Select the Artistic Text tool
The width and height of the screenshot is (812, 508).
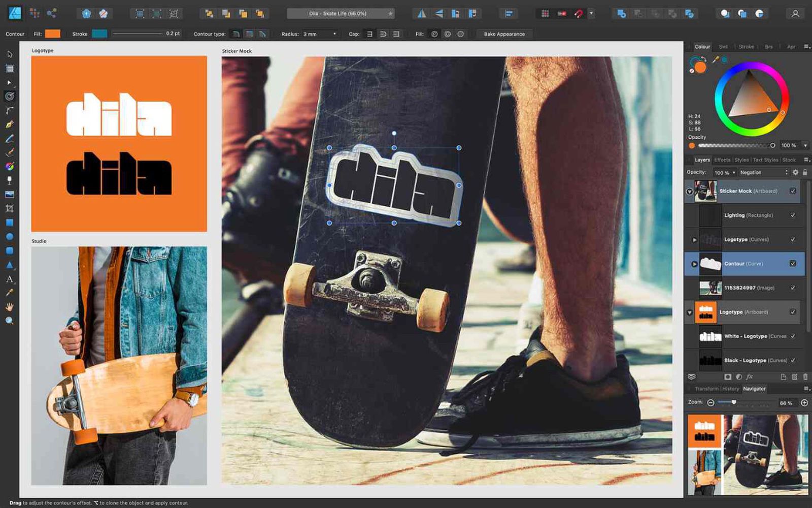point(9,278)
